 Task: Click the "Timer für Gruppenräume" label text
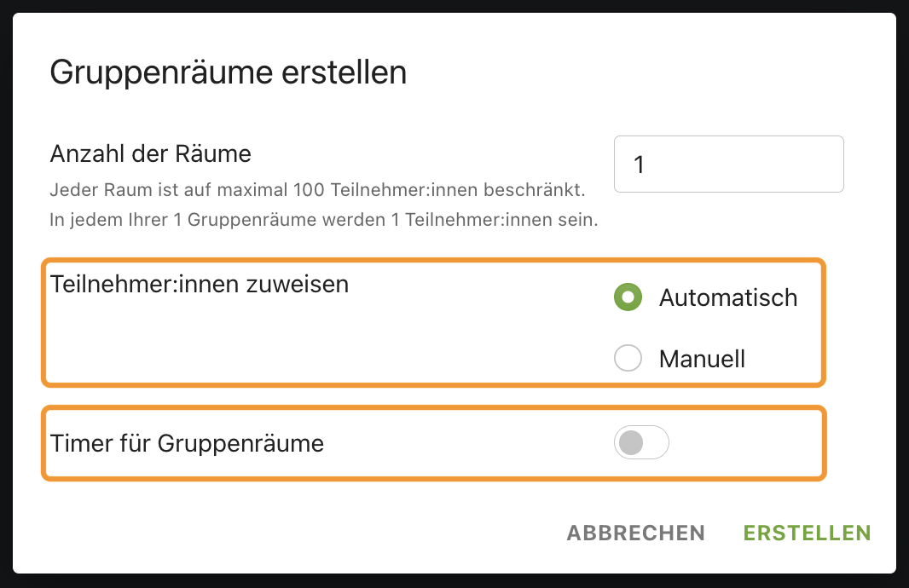coord(188,443)
